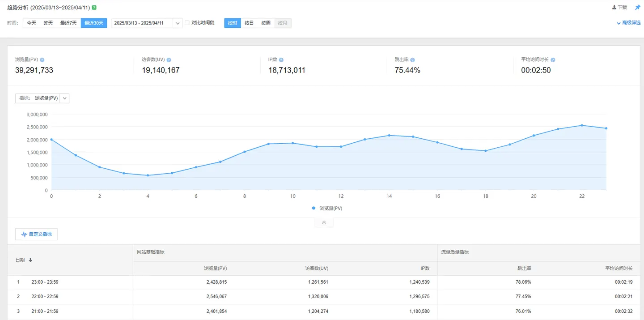Click the chart data point at hour 22

(582, 125)
